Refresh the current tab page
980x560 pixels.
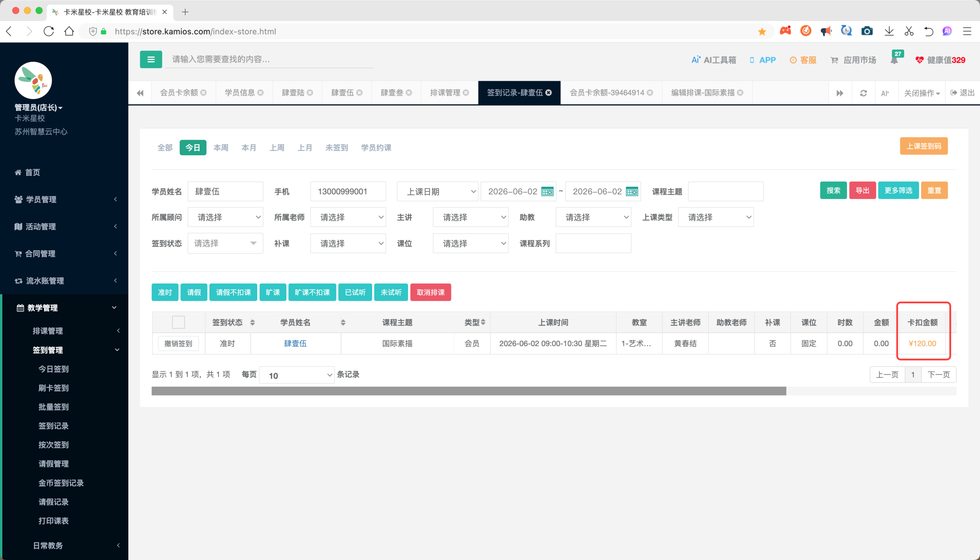coord(863,93)
